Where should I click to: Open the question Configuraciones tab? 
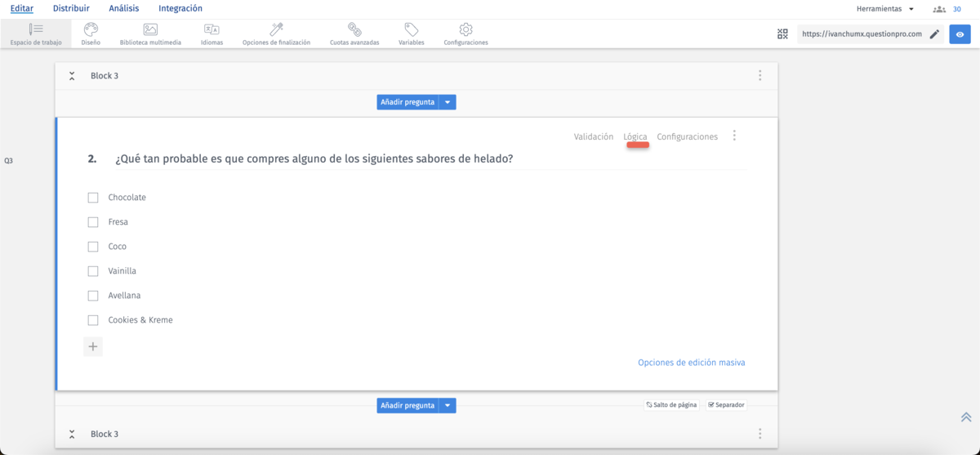click(688, 136)
